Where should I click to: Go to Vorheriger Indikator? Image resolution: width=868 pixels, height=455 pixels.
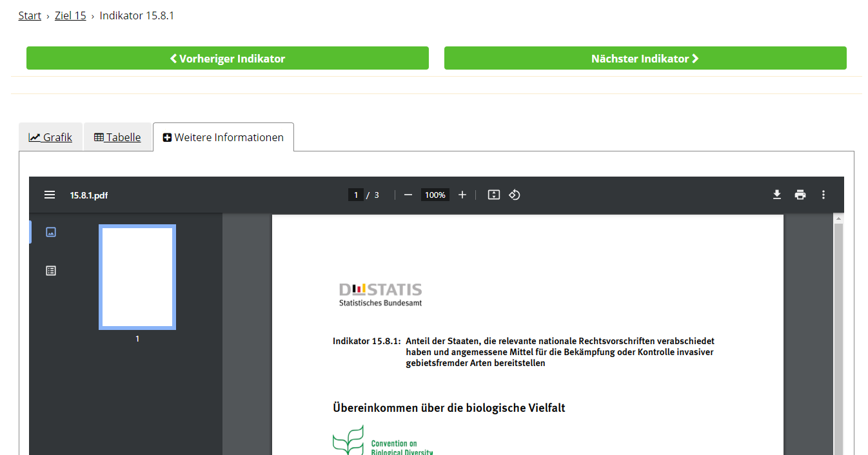228,58
